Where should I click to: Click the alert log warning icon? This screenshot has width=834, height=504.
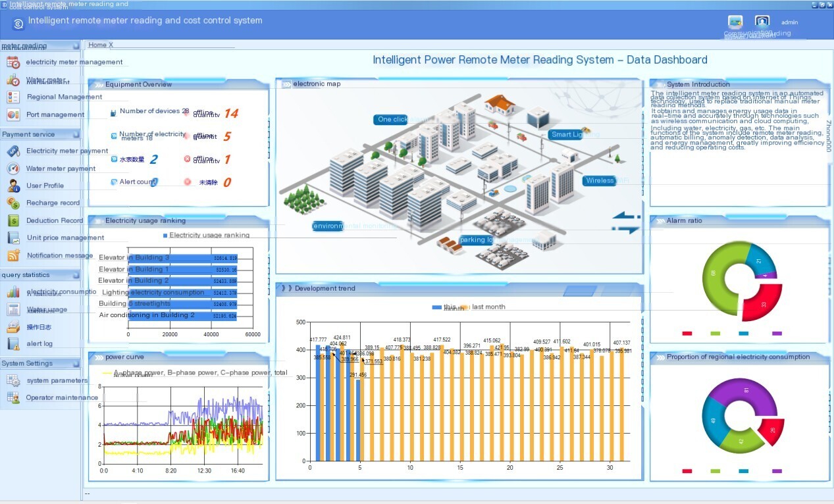point(13,343)
